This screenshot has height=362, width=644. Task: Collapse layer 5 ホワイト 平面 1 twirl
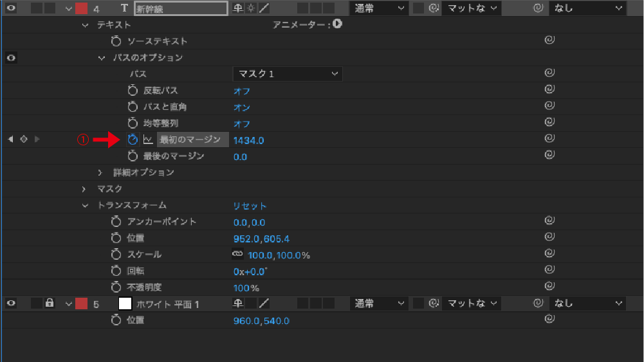(x=69, y=304)
